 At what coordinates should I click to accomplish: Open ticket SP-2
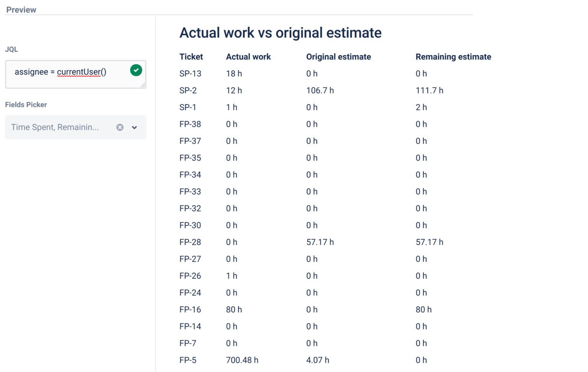[x=188, y=90]
